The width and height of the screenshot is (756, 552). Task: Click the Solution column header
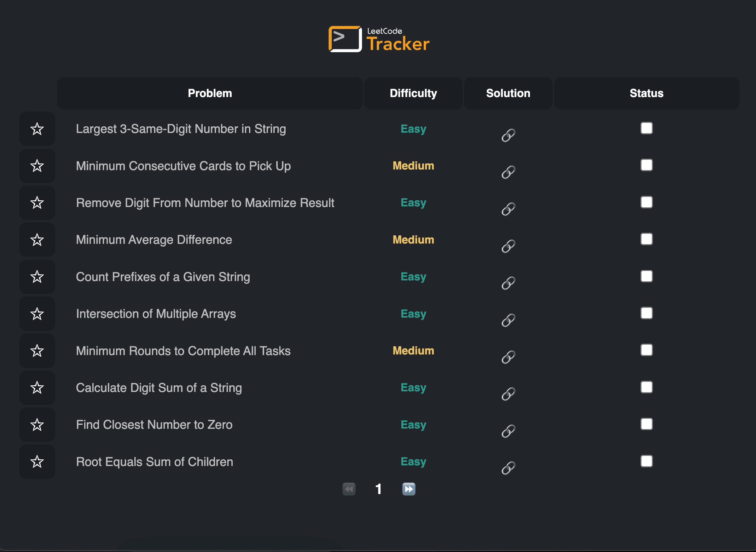pyautogui.click(x=508, y=93)
